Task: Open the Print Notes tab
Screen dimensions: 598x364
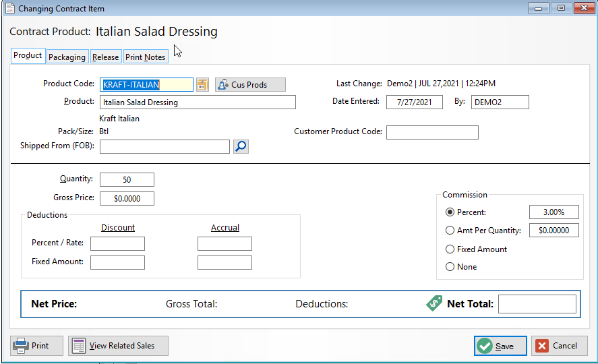Action: coord(146,57)
